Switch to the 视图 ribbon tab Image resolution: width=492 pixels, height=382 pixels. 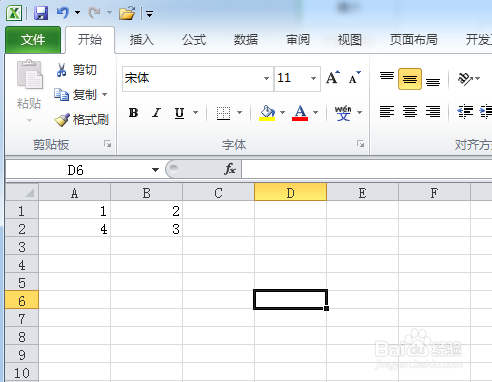(350, 40)
